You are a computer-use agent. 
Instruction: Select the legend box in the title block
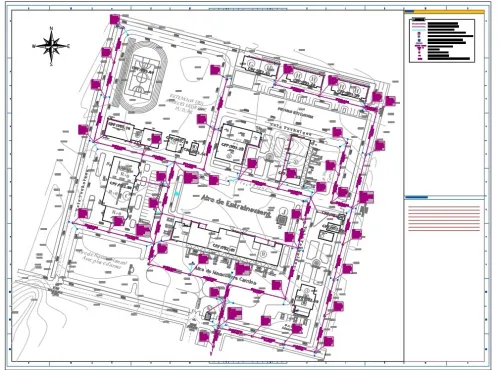tap(442, 41)
